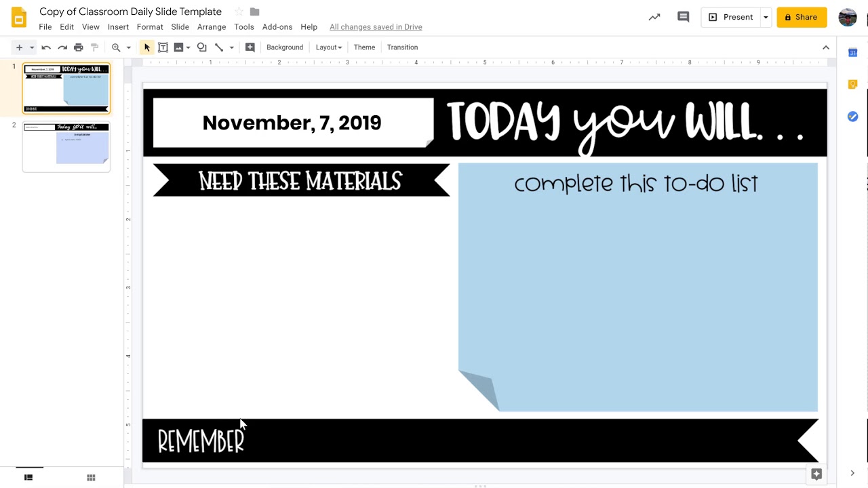The height and width of the screenshot is (488, 868).
Task: Open zoom level dropdown arrow
Action: [x=128, y=47]
